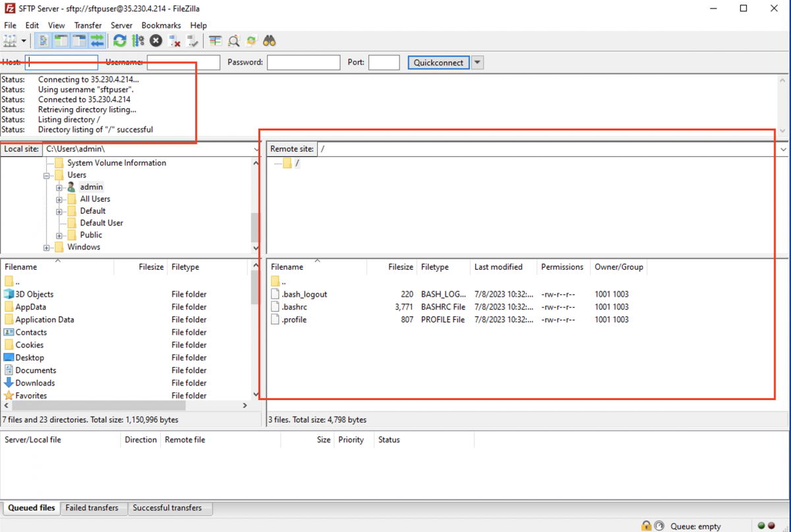Open the Bookmarks menu

pos(161,25)
